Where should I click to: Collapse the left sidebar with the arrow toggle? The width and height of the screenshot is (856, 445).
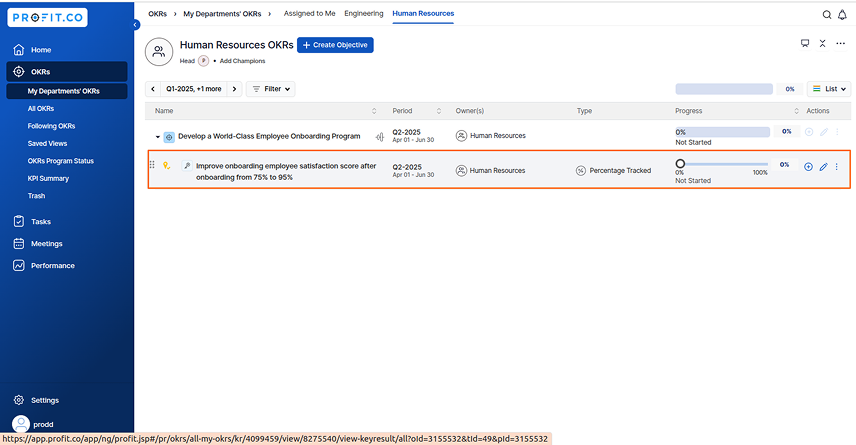135,25
